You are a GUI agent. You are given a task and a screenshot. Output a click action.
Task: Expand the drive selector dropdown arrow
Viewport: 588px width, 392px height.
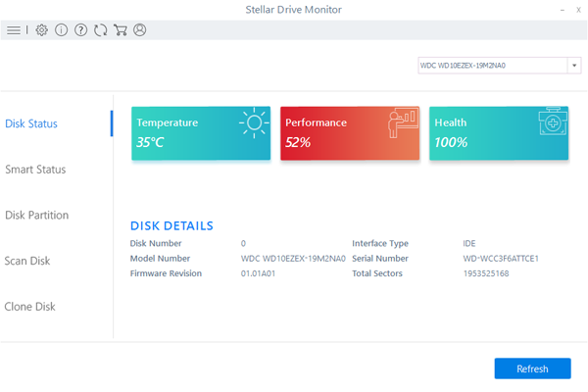[573, 66]
